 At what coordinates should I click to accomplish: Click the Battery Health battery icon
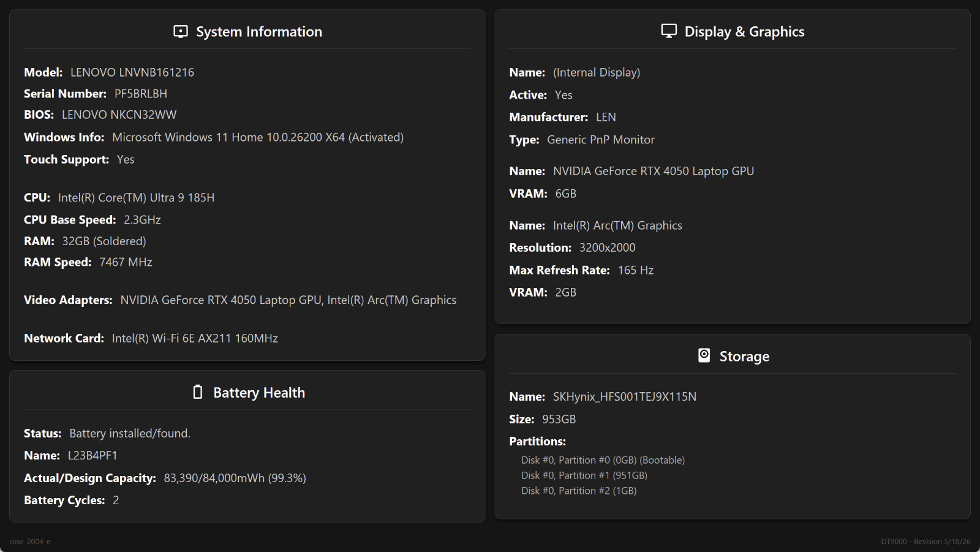198,392
